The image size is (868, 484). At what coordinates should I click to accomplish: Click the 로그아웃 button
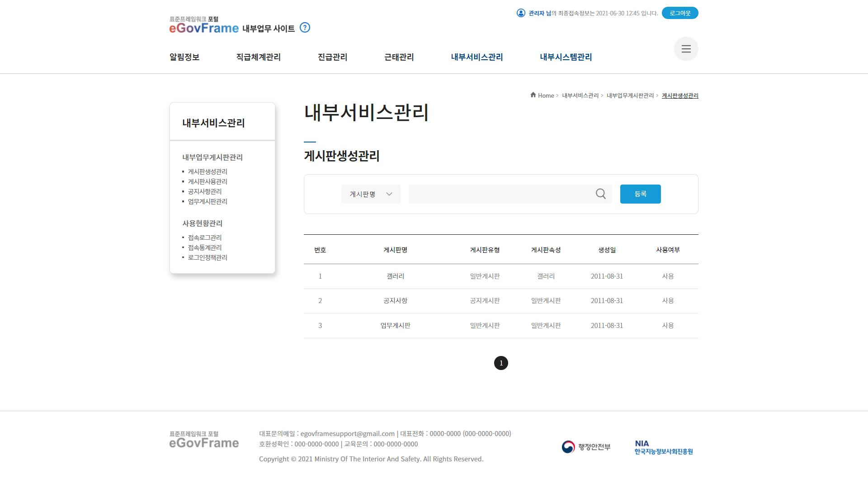pyautogui.click(x=679, y=13)
